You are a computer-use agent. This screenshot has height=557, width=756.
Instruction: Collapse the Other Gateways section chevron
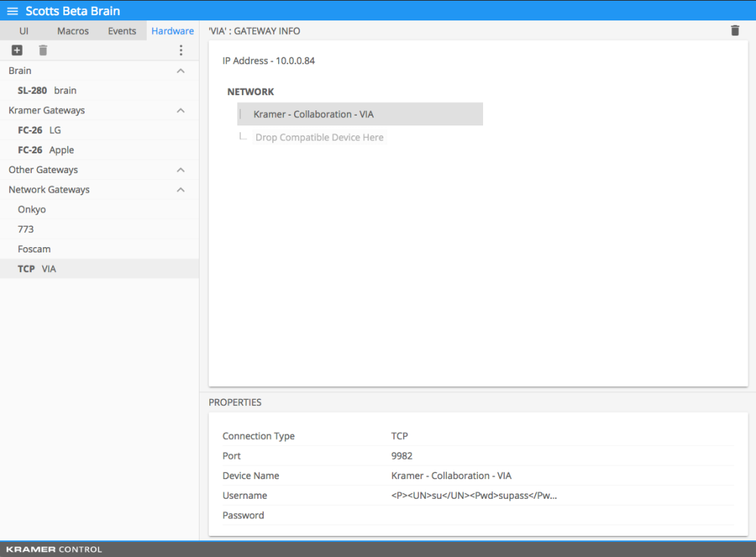click(181, 169)
